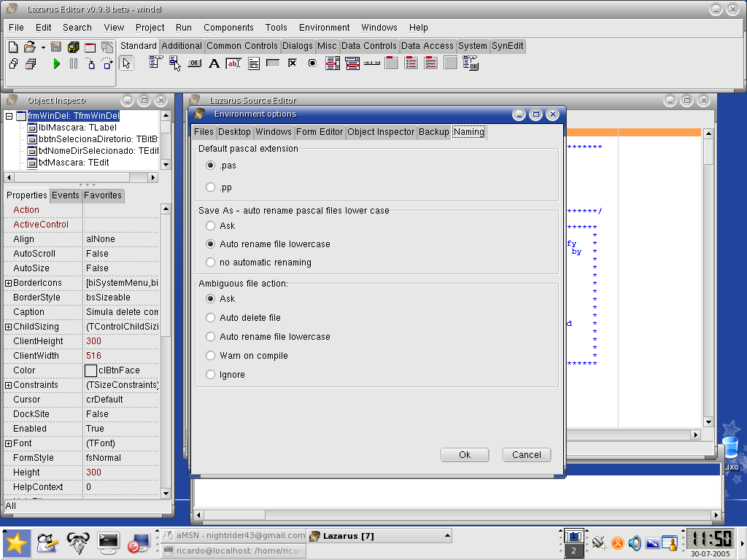The height and width of the screenshot is (560, 747).
Task: Open the Components menu
Action: click(228, 28)
